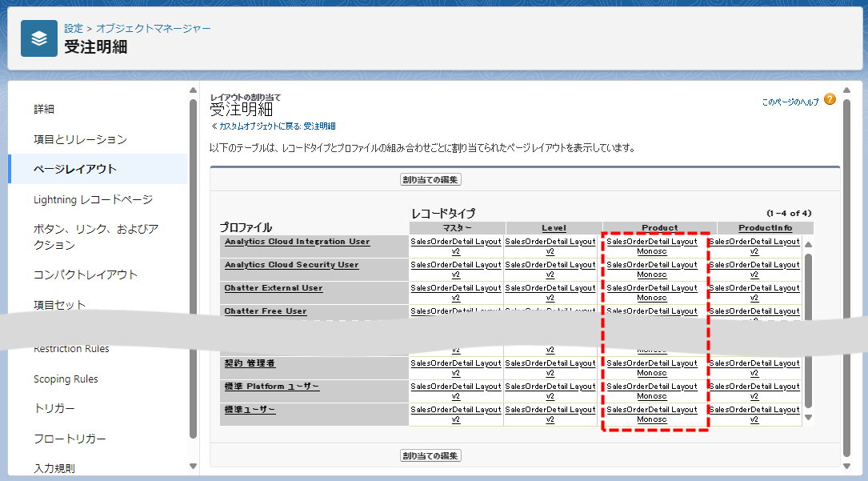Open the トリガー sidebar item

pos(54,409)
